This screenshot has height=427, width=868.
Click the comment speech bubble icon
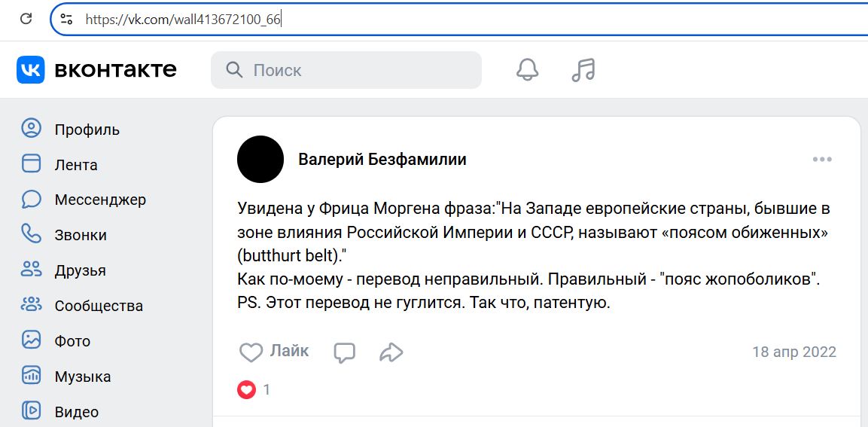click(x=344, y=352)
